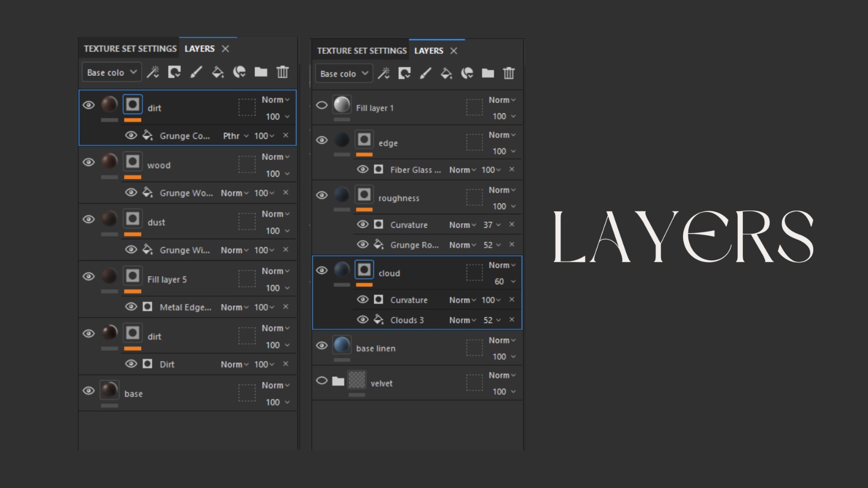This screenshot has height=488, width=868.
Task: Open the Base color channel dropdown in left panel
Action: pos(111,72)
